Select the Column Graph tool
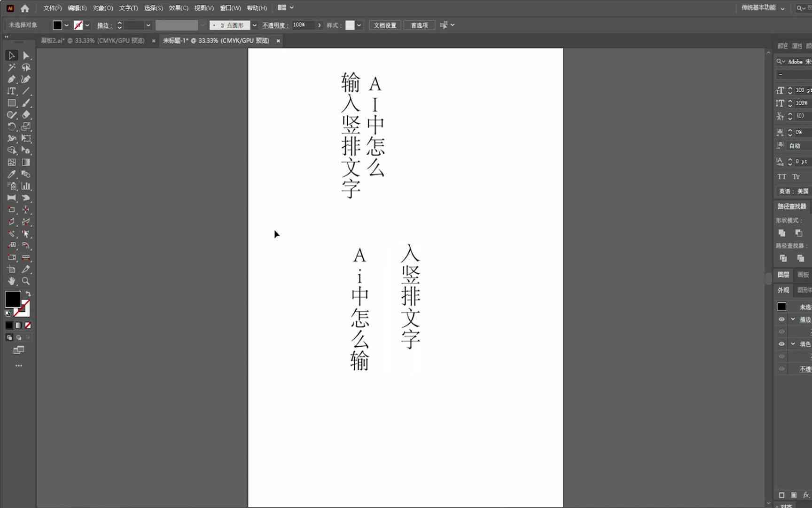This screenshot has height=508, width=812. pos(26,186)
